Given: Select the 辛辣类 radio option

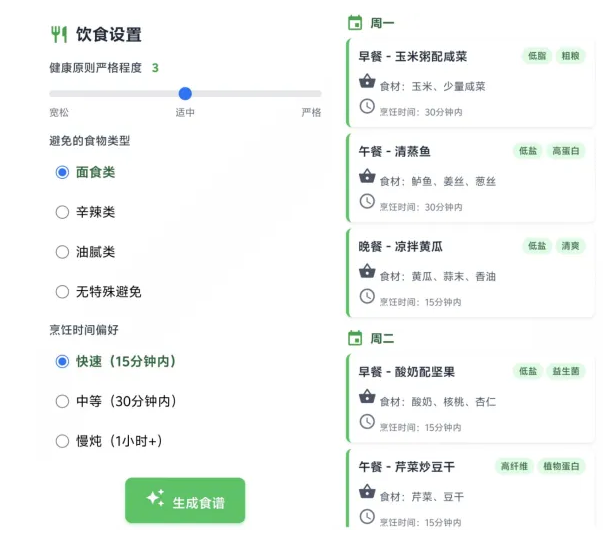Looking at the screenshot, I should click(x=62, y=212).
